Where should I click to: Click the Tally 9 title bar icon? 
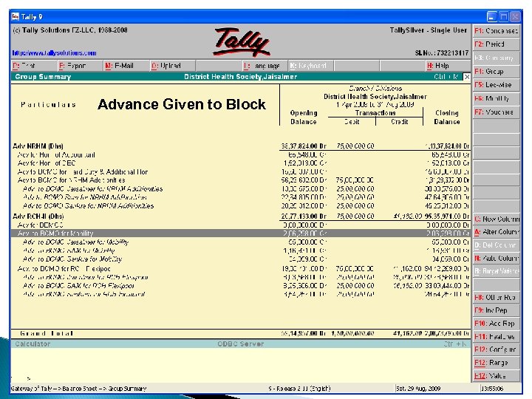coord(16,16)
